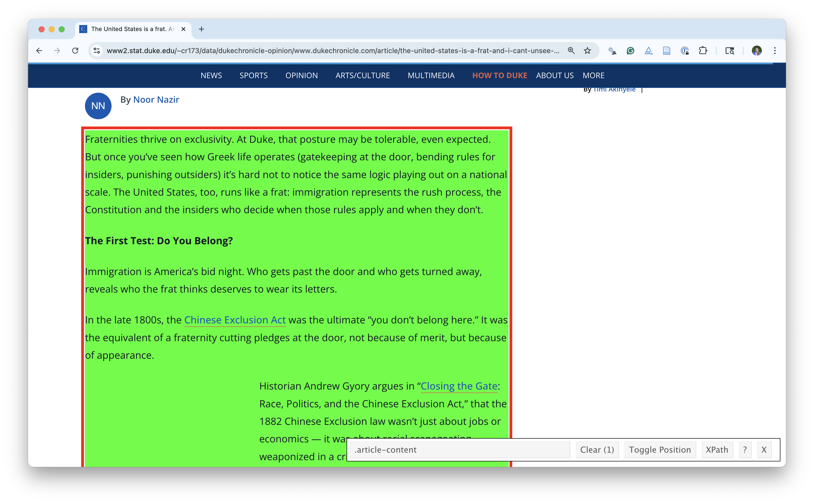Open the Grammarly extension

[x=630, y=51]
